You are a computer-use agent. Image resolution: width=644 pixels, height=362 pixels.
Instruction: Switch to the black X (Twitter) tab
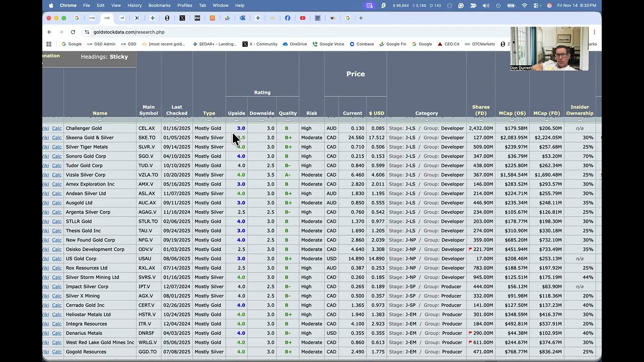182,18
